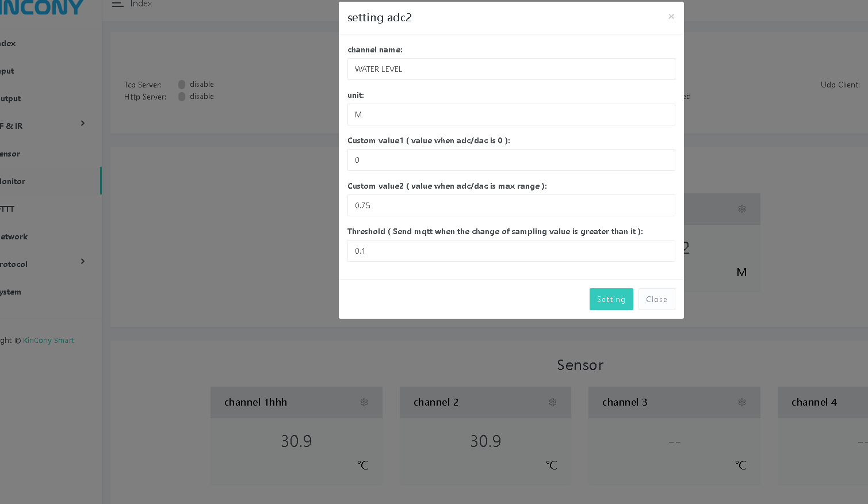
Task: Focus the unit input field
Action: [x=511, y=114]
